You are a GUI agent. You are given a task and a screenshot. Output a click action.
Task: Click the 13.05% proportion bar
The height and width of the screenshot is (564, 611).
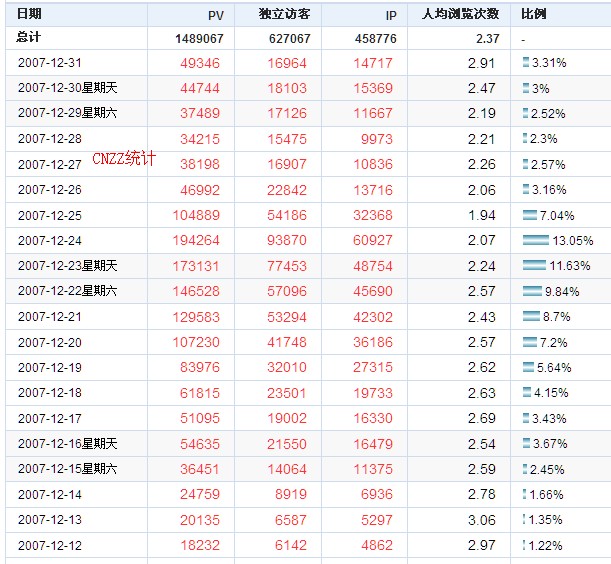click(x=536, y=240)
